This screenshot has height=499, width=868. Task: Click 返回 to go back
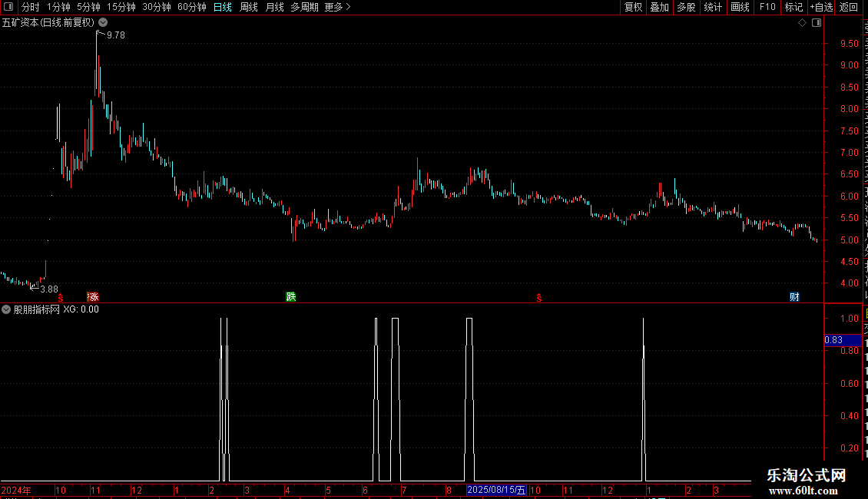pyautogui.click(x=849, y=7)
